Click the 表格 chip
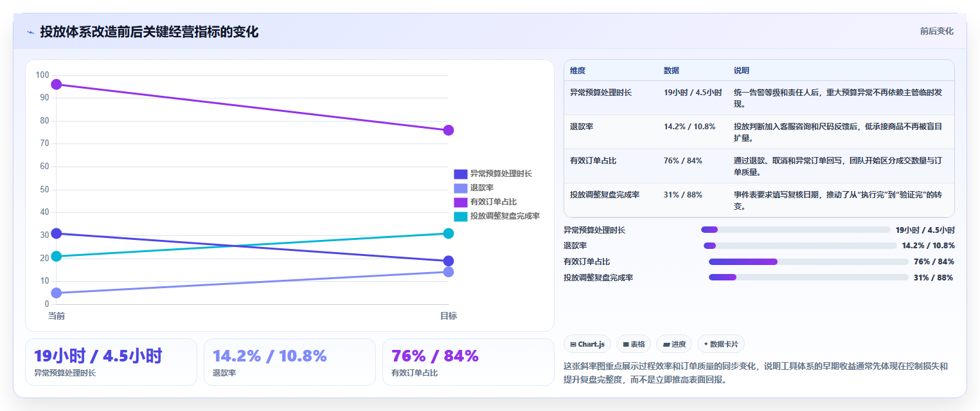 [634, 344]
